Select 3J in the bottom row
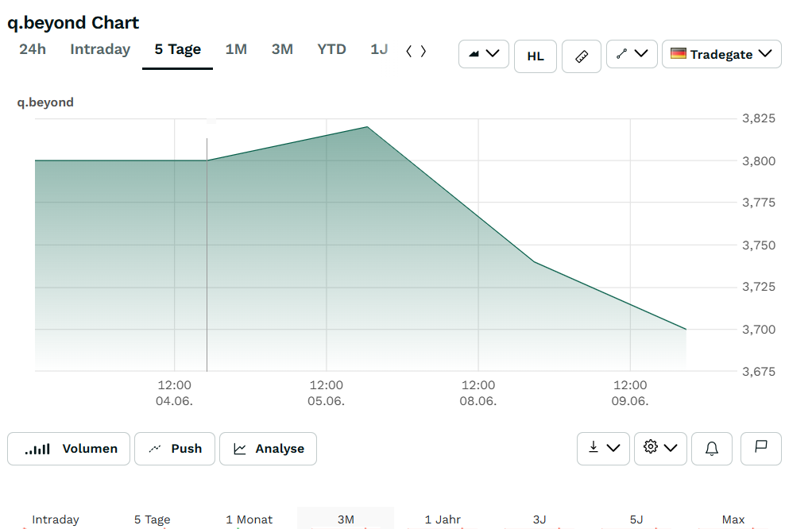Image resolution: width=812 pixels, height=529 pixels. point(539,519)
